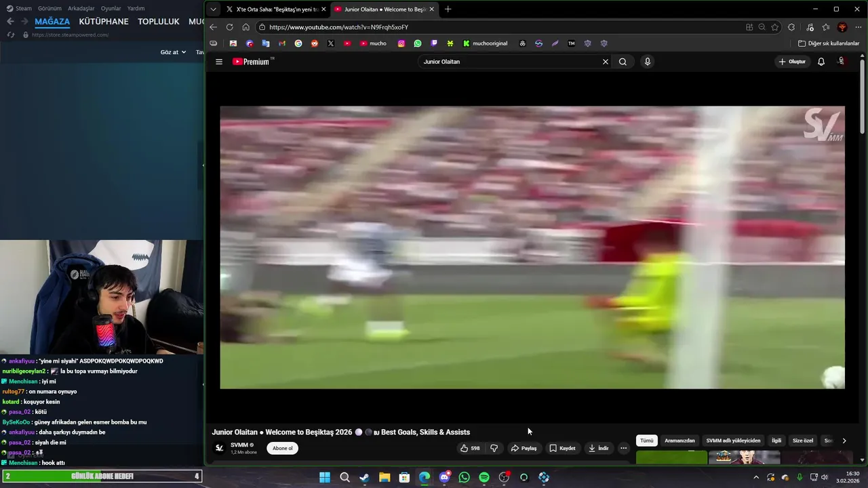Select the Tümü filter chip
Screen dimensions: 868x488
tap(647, 441)
